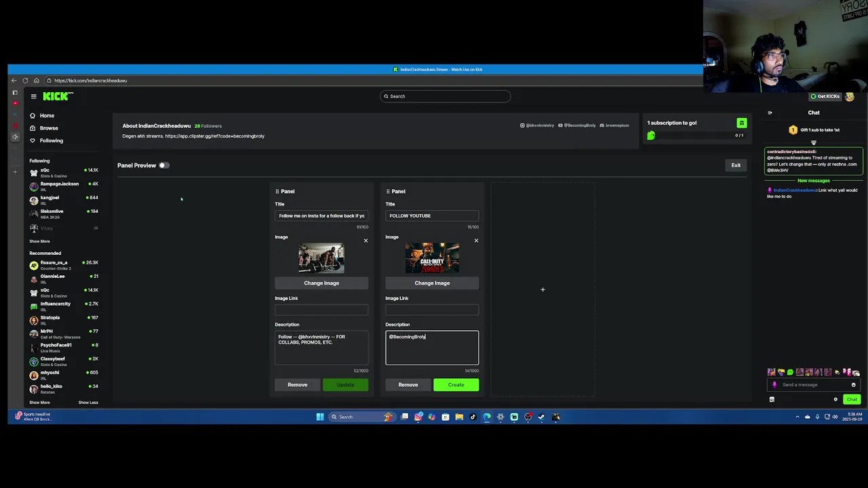Open the YouTube shortcut in browser sidebar
The image size is (868, 488).
[x=15, y=103]
